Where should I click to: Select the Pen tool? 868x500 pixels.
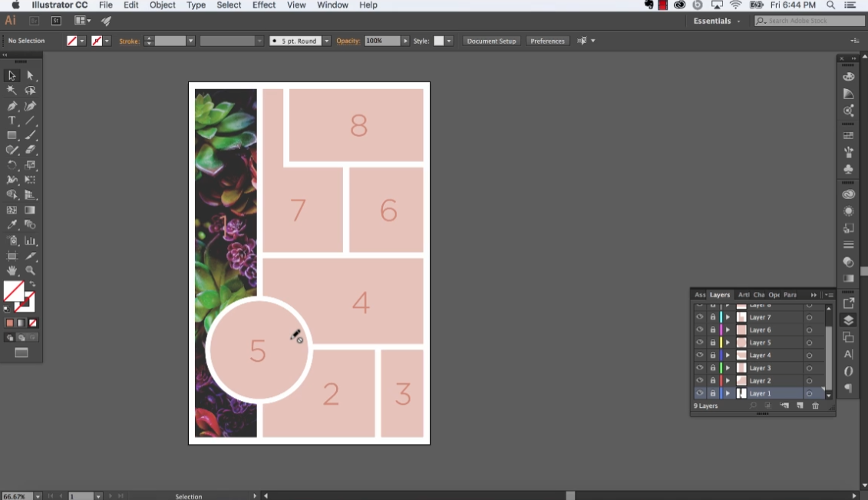coord(12,105)
